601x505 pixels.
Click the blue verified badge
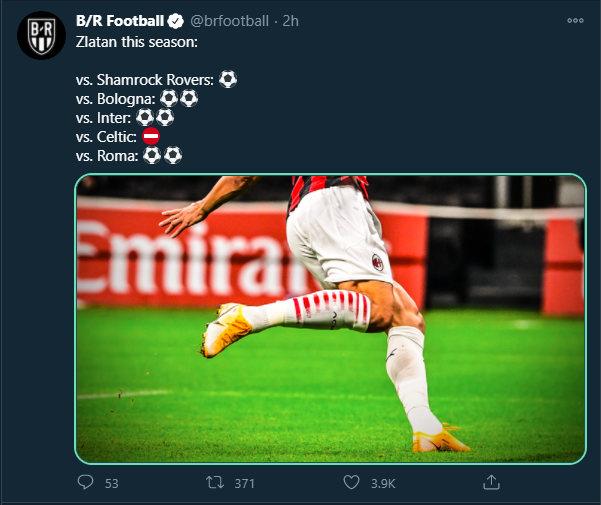173,19
